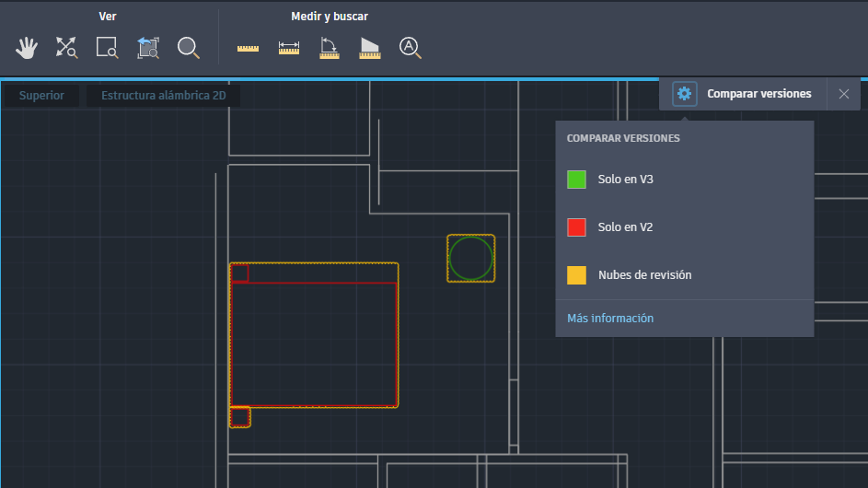The height and width of the screenshot is (488, 868).
Task: Close the Comparar versiones toolbar
Action: 844,94
